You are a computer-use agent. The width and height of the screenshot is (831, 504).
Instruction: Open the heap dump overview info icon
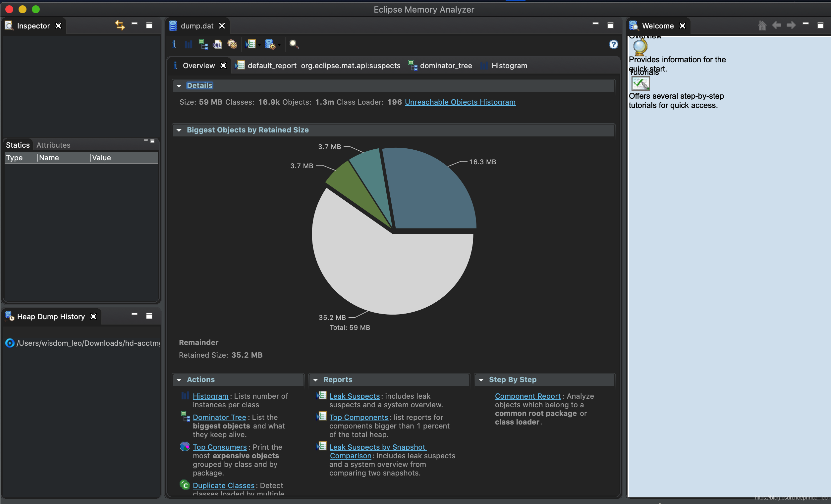point(174,44)
